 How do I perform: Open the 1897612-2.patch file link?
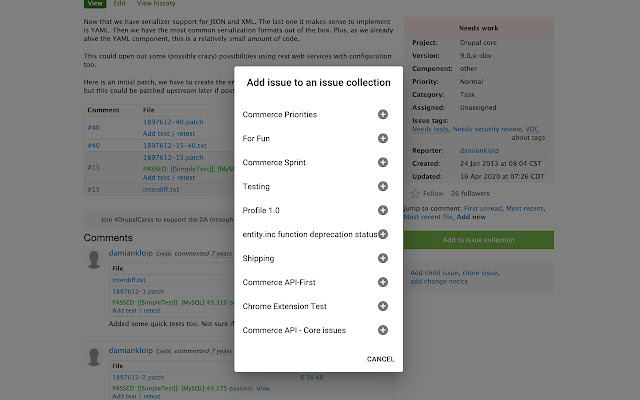pos(138,378)
